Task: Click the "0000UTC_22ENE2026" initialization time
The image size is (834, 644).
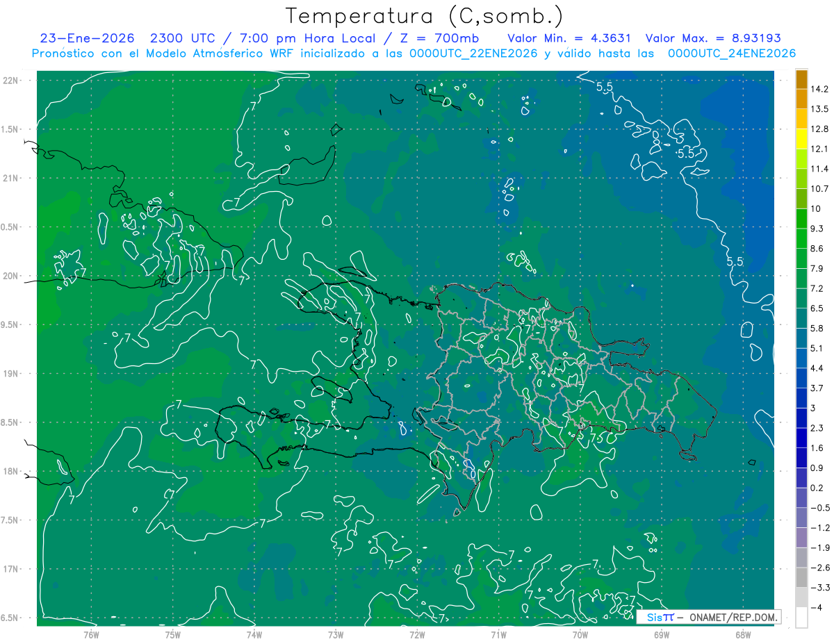Action: 473,53
